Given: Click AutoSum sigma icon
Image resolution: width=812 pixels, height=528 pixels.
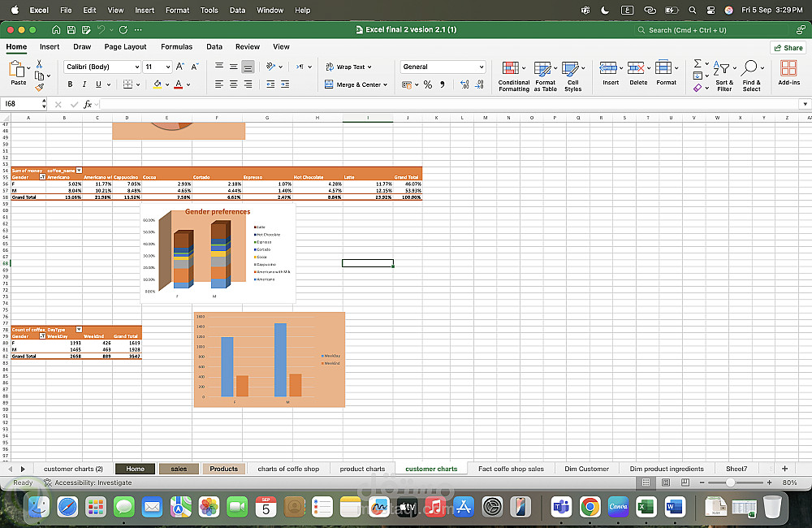Looking at the screenshot, I should click(x=698, y=63).
